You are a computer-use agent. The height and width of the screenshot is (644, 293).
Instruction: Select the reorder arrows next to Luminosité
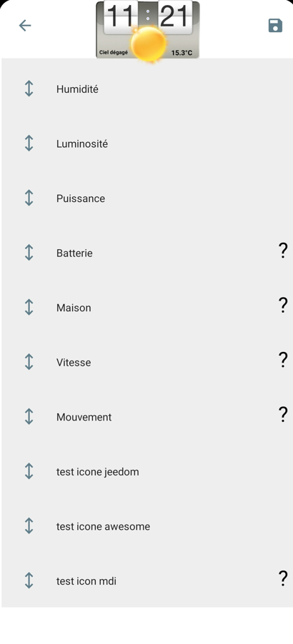pyautogui.click(x=29, y=144)
